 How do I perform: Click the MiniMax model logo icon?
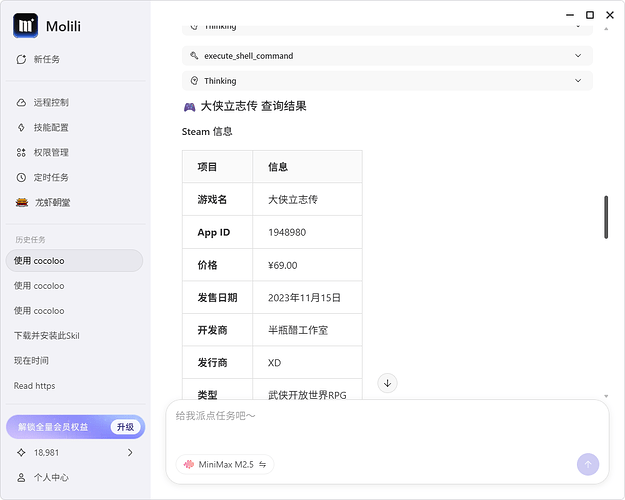click(x=189, y=464)
